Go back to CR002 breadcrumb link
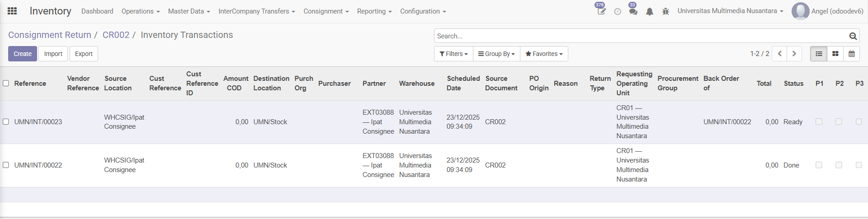This screenshot has width=868, height=219. click(x=116, y=35)
